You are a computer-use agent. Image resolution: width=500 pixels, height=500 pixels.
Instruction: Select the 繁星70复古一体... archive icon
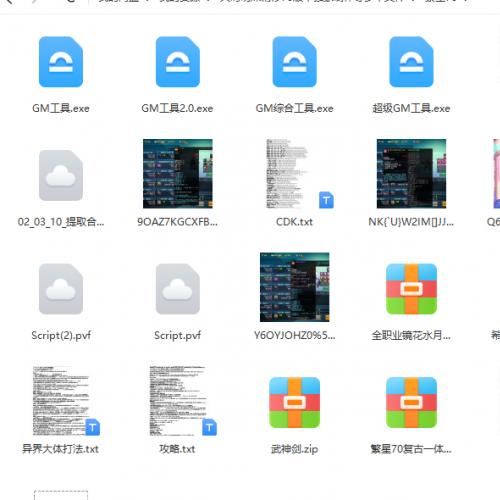click(411, 402)
